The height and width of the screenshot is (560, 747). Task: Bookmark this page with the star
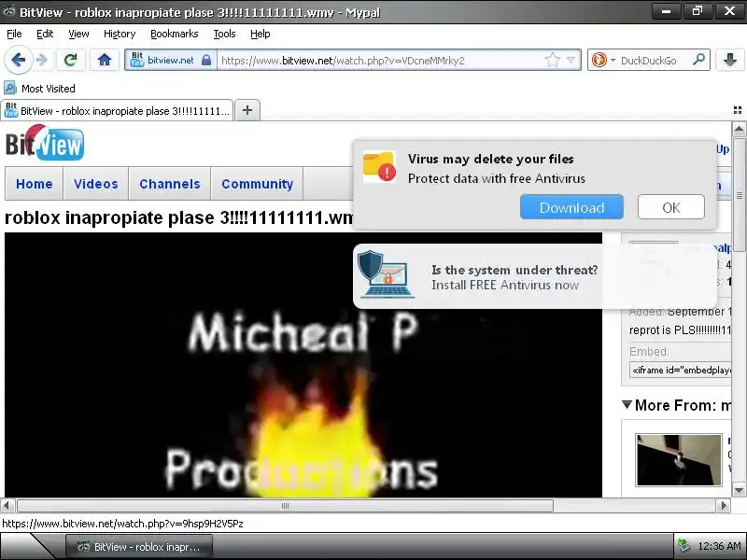coord(552,60)
